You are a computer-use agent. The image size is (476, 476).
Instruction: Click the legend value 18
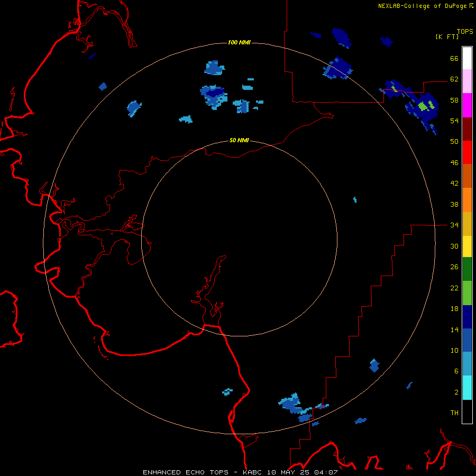pos(454,309)
